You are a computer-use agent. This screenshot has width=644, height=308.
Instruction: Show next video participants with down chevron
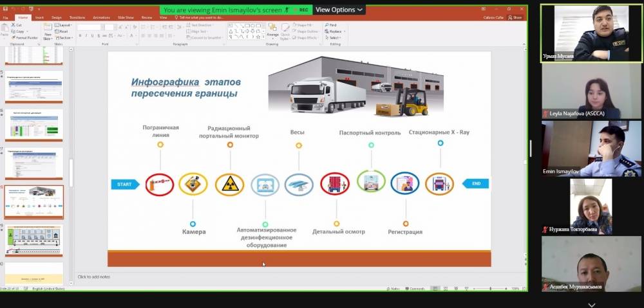click(592, 305)
